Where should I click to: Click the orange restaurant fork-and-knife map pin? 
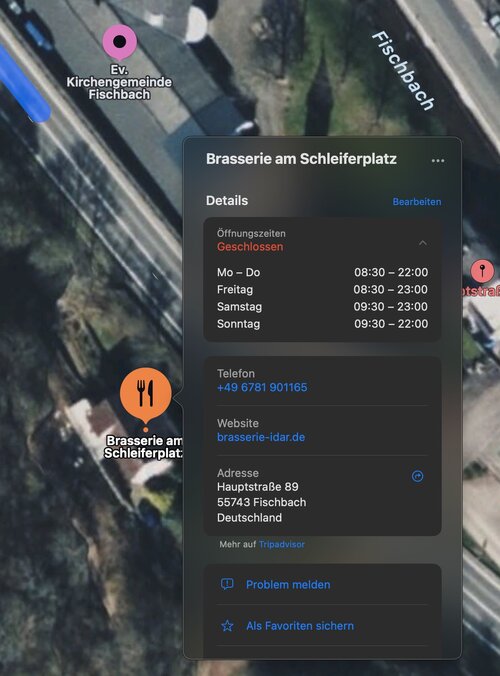pos(146,394)
